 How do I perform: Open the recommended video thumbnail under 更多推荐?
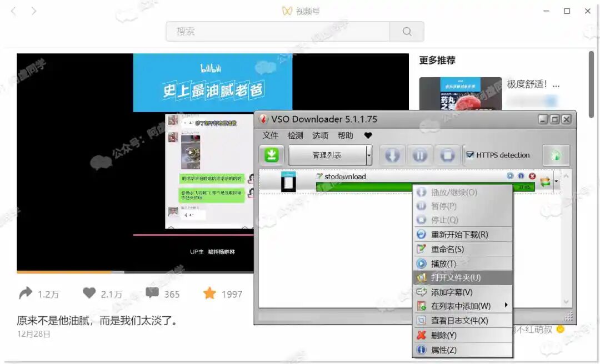coord(461,94)
